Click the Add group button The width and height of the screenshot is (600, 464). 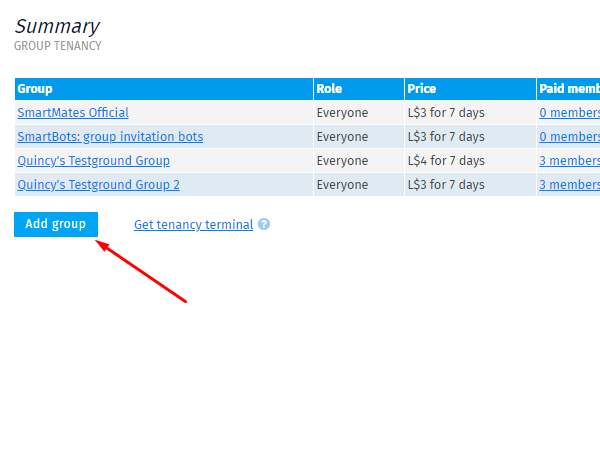[56, 224]
